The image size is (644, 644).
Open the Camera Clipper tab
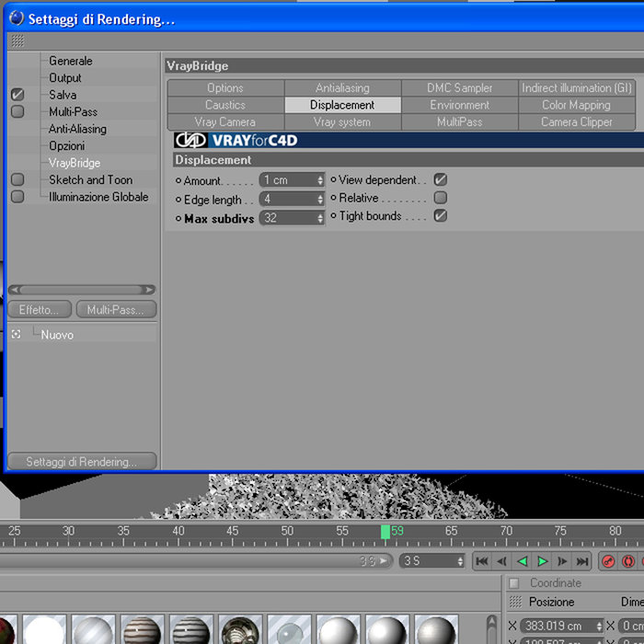(577, 122)
